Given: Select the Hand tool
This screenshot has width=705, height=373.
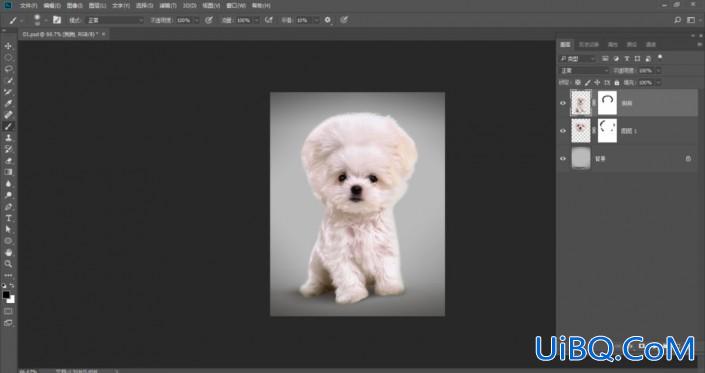Looking at the screenshot, I should point(8,252).
